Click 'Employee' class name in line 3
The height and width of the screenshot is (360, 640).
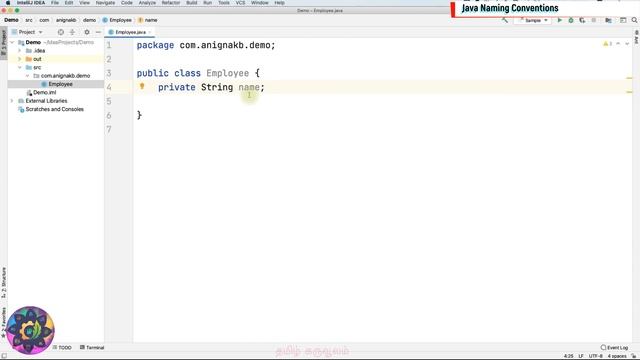[227, 73]
